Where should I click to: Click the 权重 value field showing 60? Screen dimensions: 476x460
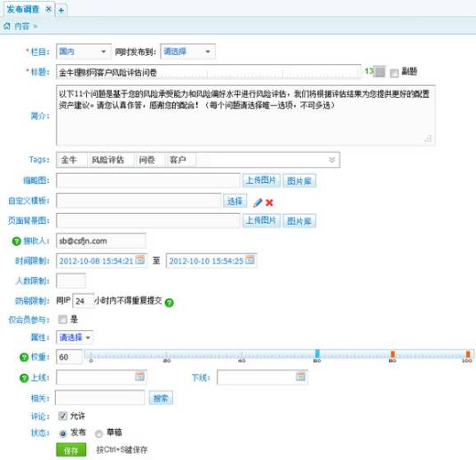pos(69,357)
